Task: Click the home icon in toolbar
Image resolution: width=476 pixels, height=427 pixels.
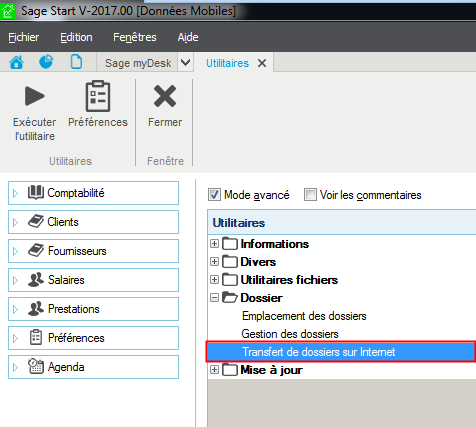Action: coord(16,62)
